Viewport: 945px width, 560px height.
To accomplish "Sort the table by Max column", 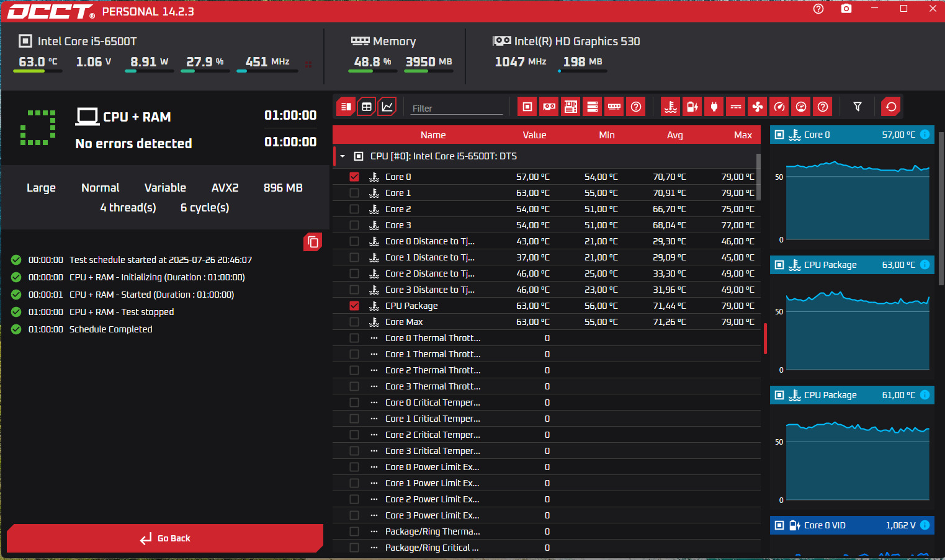I will (x=743, y=135).
